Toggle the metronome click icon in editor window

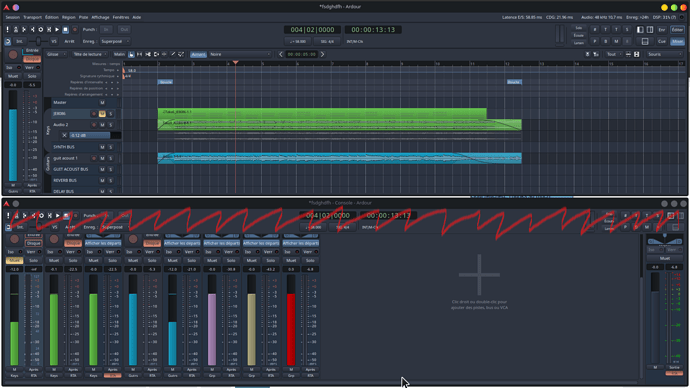[x=16, y=29]
